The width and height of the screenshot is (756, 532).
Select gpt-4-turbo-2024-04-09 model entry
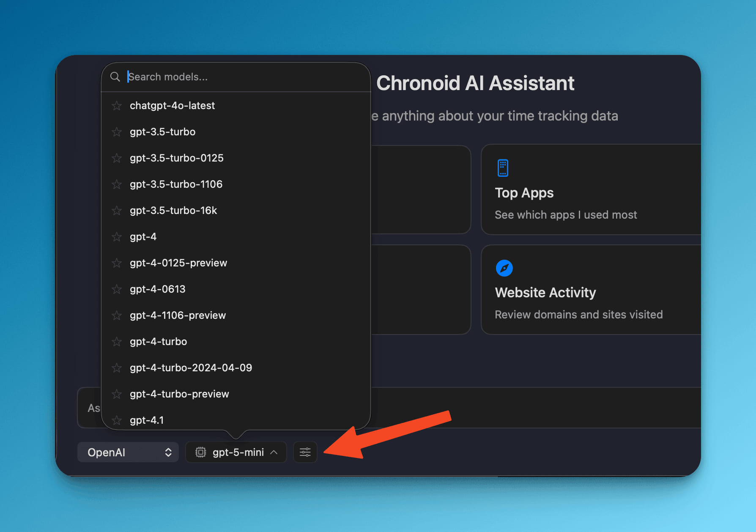(x=191, y=368)
